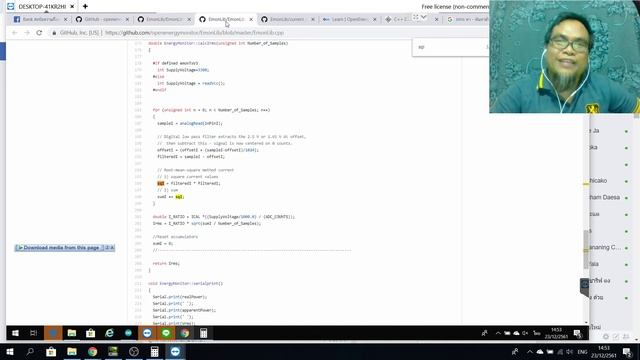Open remote LINE app from taskbar
Viewport: 640px width, 360px height.
pos(166,333)
